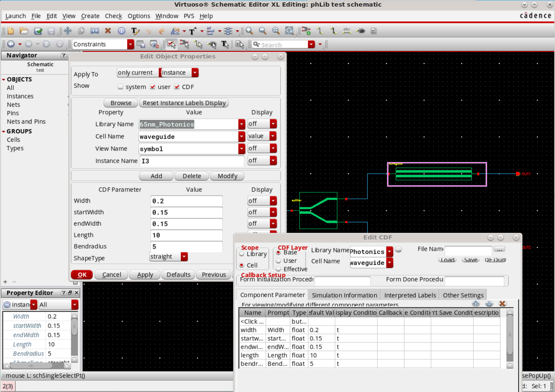Click the Create Instance icon
The height and width of the screenshot is (392, 555).
click(306, 31)
